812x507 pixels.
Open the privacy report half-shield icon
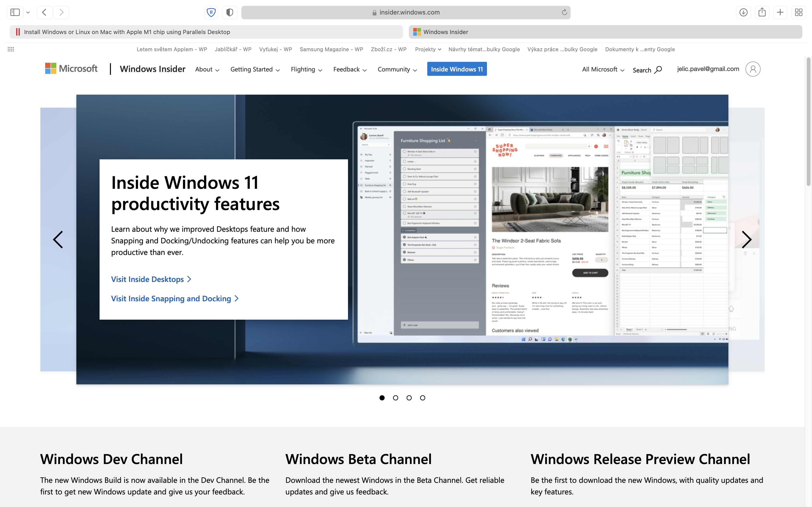(230, 12)
